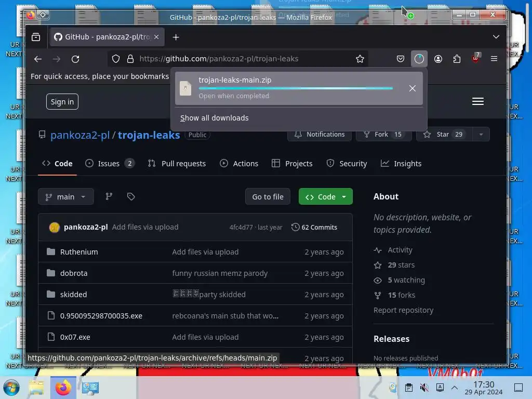Click the download progress bar
This screenshot has height=399, width=532.
pyautogui.click(x=296, y=88)
